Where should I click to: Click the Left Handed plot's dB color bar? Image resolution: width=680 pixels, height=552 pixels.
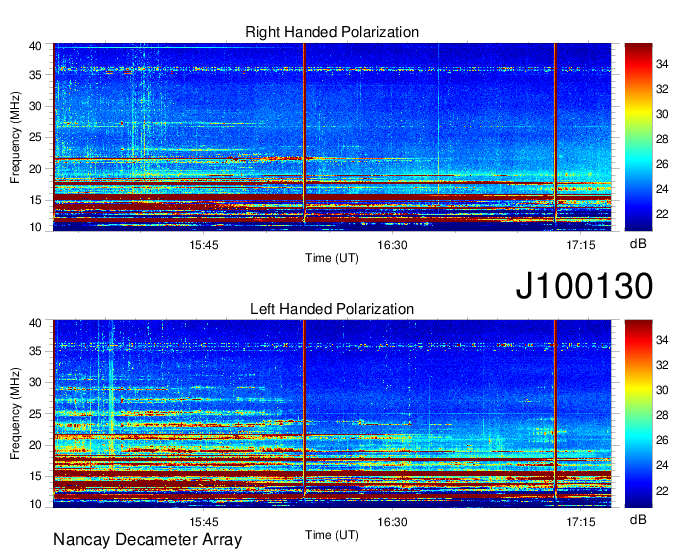tap(638, 414)
